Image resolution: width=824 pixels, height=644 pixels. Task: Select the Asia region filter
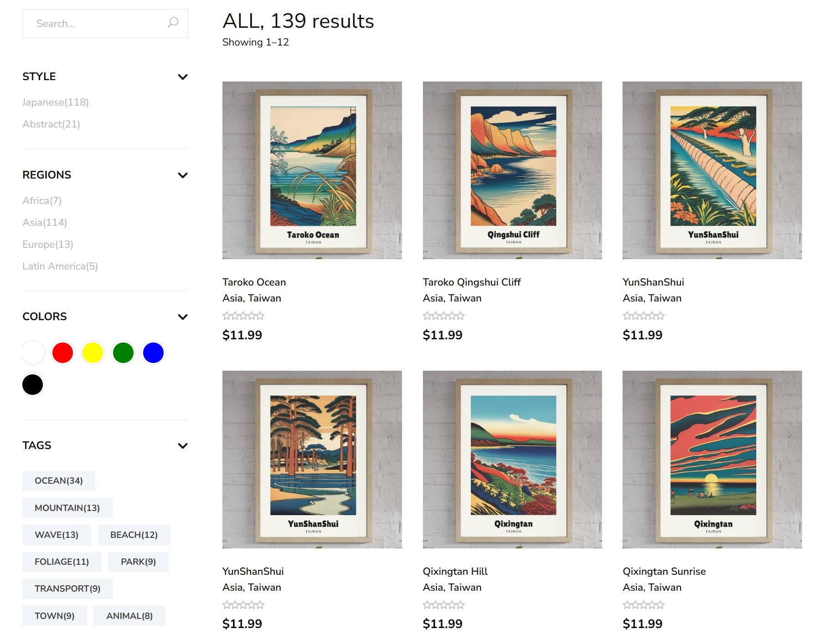pyautogui.click(x=45, y=223)
